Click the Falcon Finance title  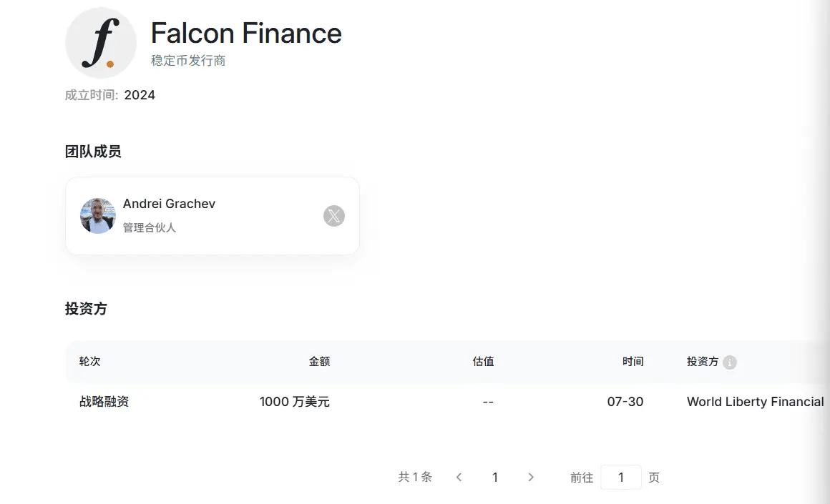point(246,34)
